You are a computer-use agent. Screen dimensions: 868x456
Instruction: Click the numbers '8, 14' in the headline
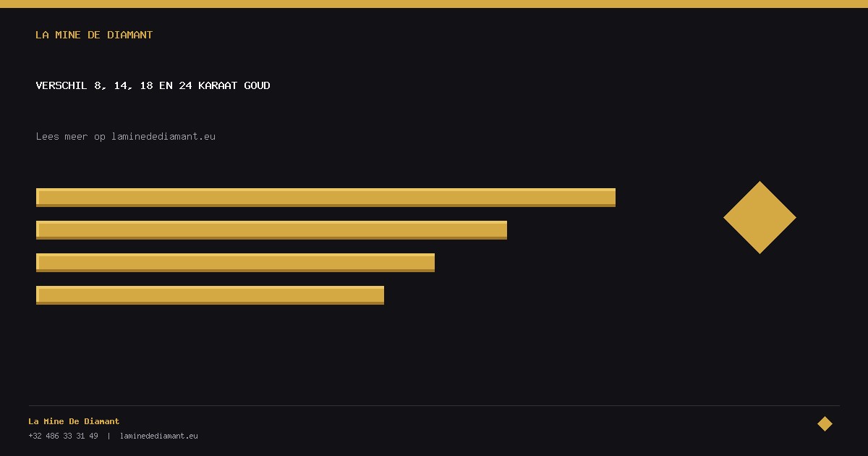[111, 85]
